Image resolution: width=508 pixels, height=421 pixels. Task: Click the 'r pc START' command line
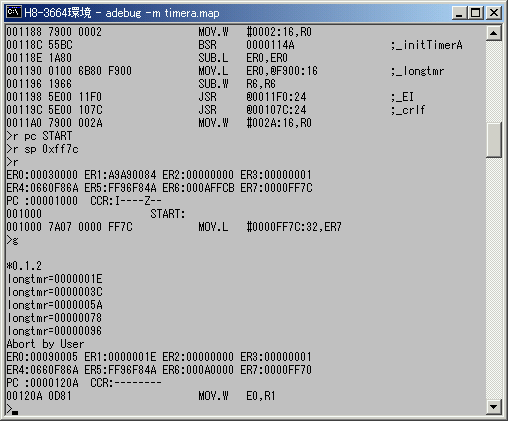tap(39, 136)
